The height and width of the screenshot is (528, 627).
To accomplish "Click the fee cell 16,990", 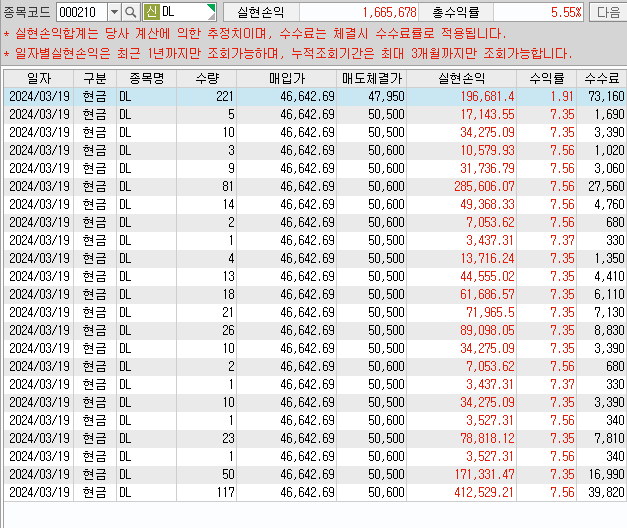I will 602,474.
